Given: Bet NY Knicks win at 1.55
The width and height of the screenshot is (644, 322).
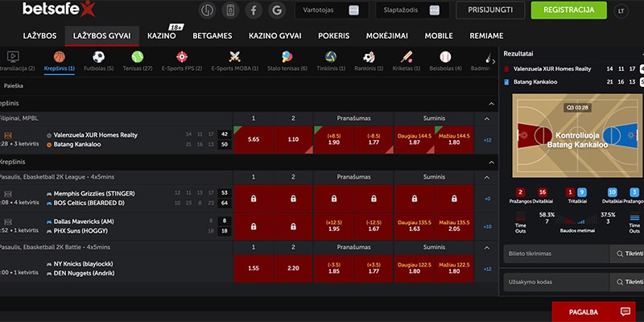Looking at the screenshot, I should point(254,269).
